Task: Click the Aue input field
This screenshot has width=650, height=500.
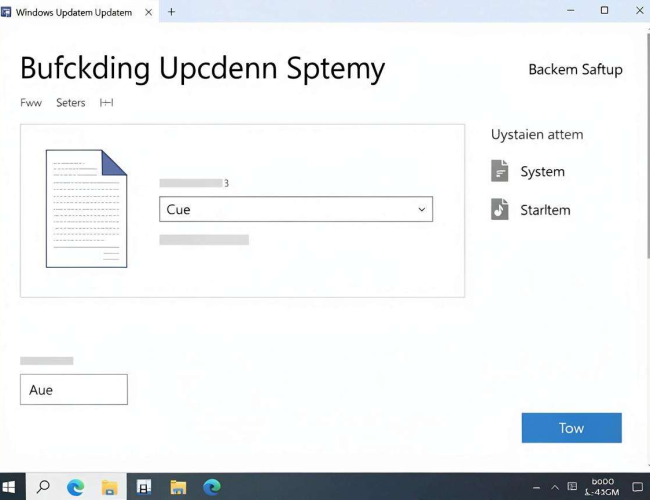Action: pos(74,389)
